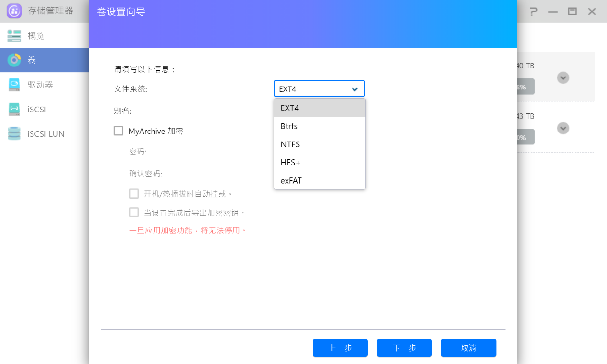The image size is (607, 364).
Task: Maximize the Storage Manager window
Action: tap(572, 11)
